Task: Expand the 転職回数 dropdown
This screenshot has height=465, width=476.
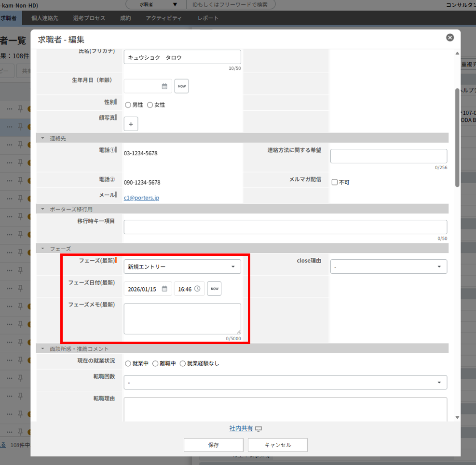Action: 285,383
